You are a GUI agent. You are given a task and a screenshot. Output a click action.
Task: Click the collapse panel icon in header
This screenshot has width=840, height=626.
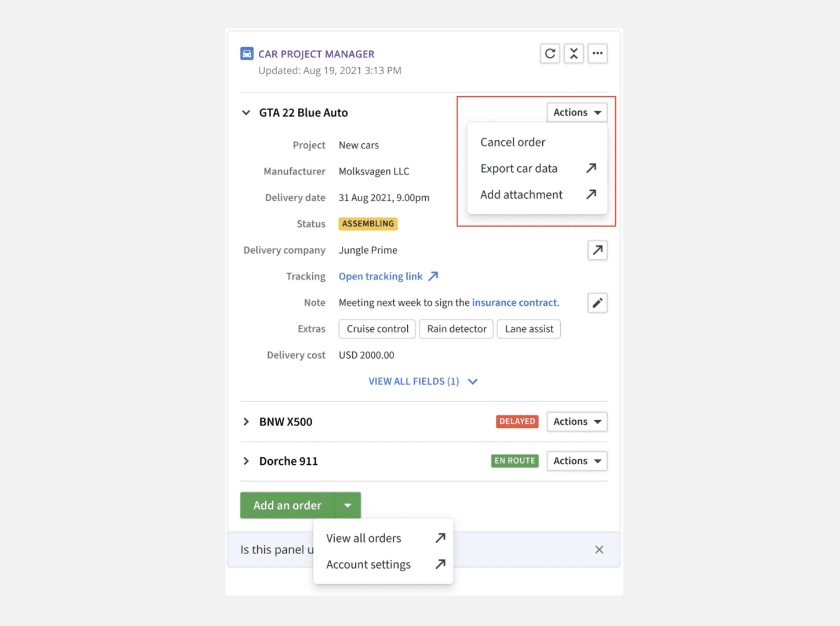click(574, 53)
